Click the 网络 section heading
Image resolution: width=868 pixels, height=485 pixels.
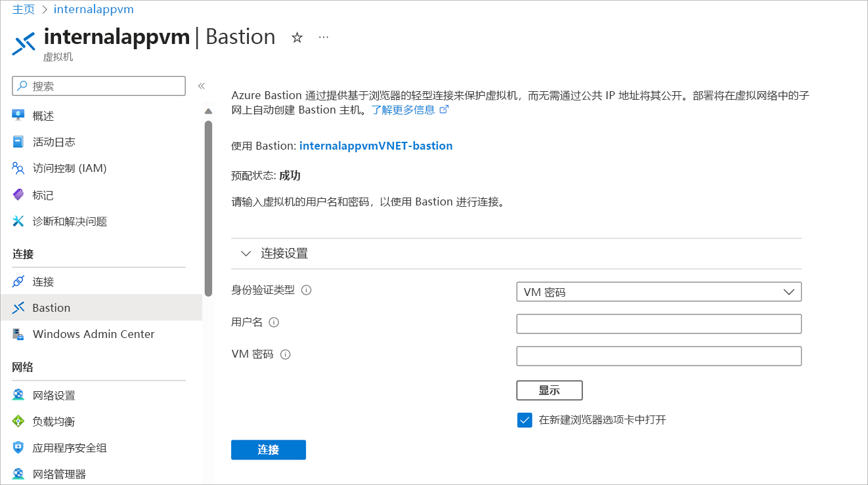pos(23,367)
